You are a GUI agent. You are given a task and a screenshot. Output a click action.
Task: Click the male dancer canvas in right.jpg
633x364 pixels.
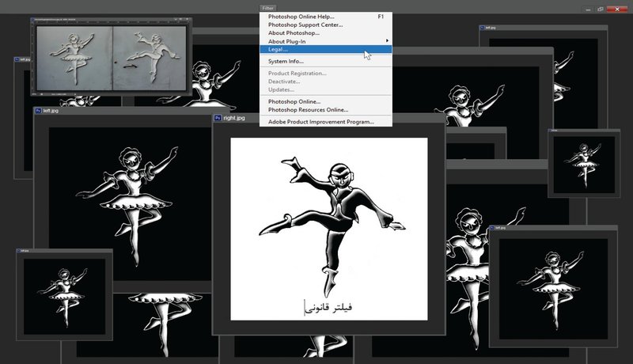pos(329,229)
